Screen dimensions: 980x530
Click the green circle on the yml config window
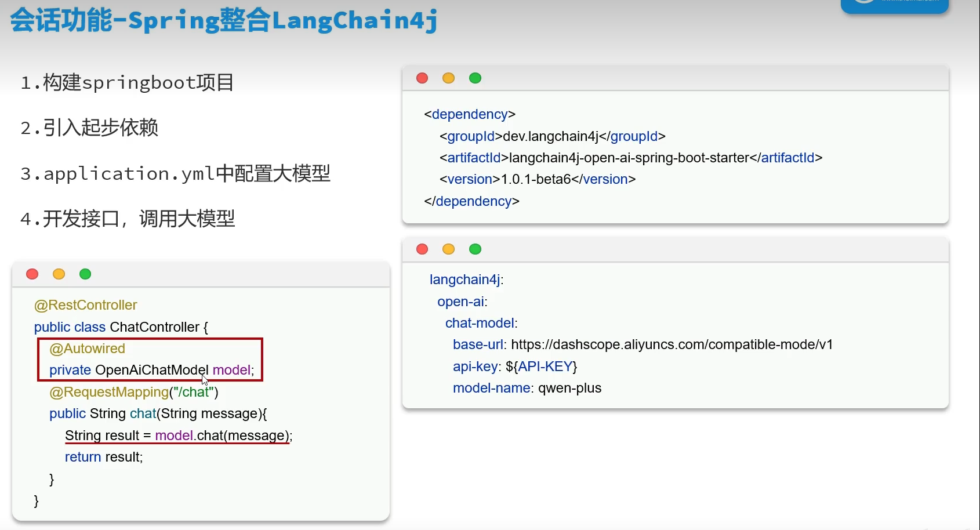tap(475, 249)
